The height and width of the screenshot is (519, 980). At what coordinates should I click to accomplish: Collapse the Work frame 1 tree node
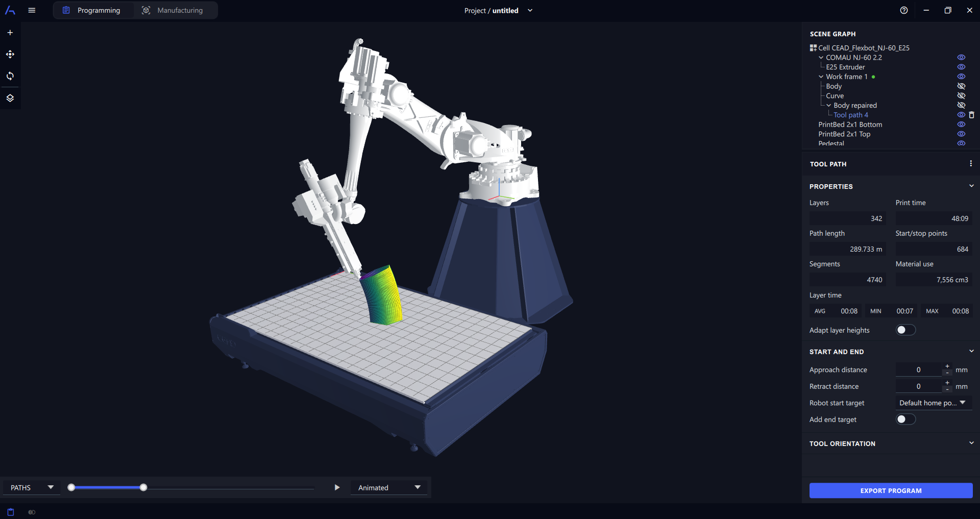coord(821,77)
